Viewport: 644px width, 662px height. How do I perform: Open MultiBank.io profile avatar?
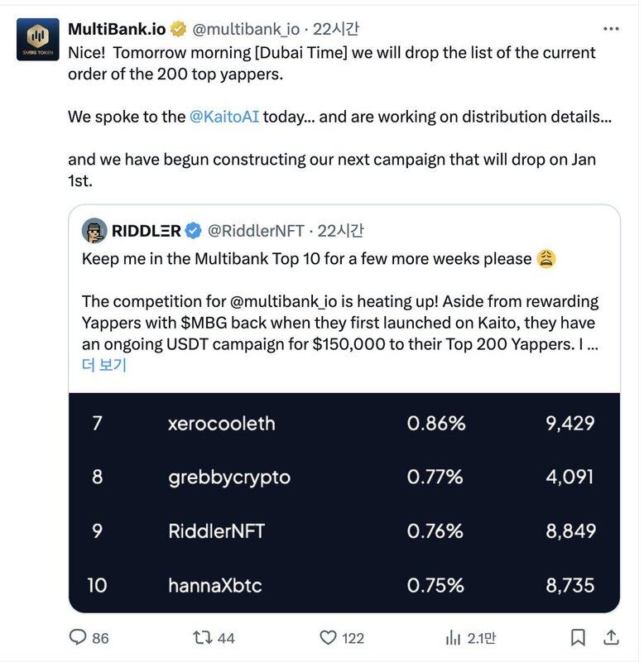click(x=37, y=39)
